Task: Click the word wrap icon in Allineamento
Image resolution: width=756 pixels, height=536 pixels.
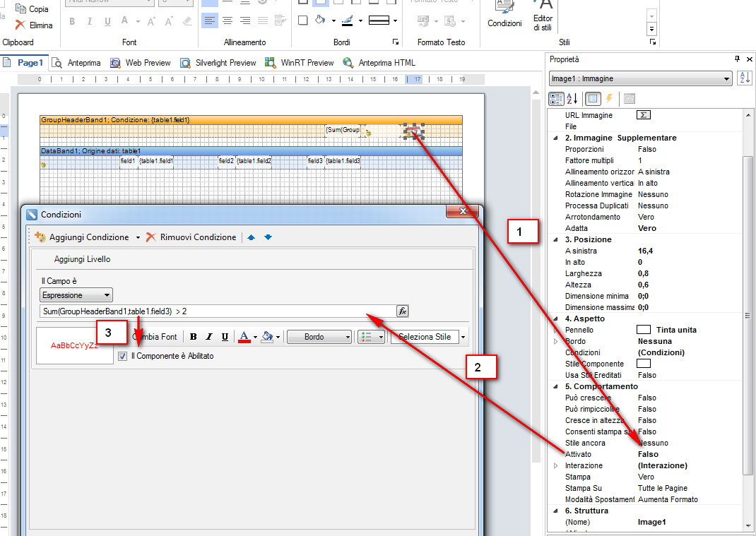Action: (280, 20)
